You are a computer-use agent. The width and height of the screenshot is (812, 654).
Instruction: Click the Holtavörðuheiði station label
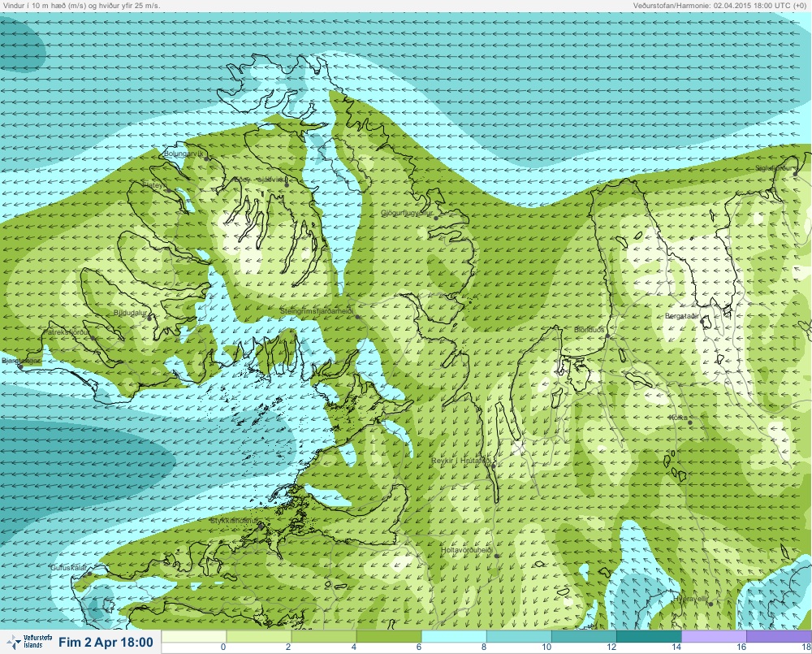(x=466, y=550)
